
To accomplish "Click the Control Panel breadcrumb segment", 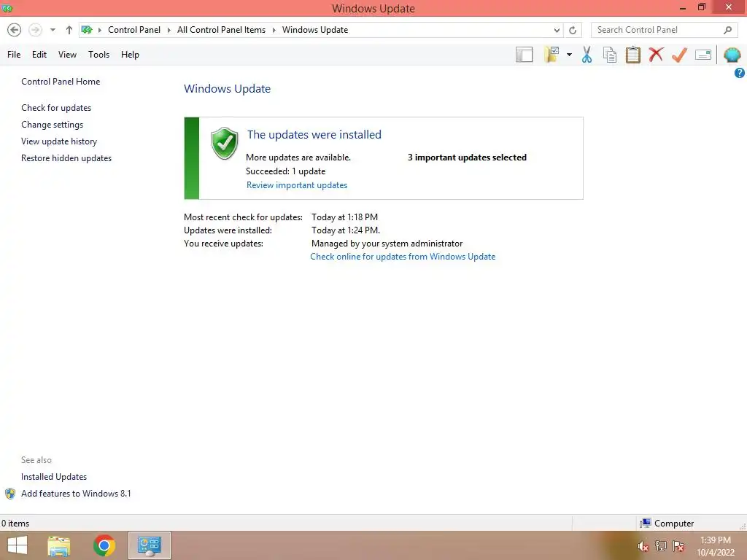I will pos(134,30).
